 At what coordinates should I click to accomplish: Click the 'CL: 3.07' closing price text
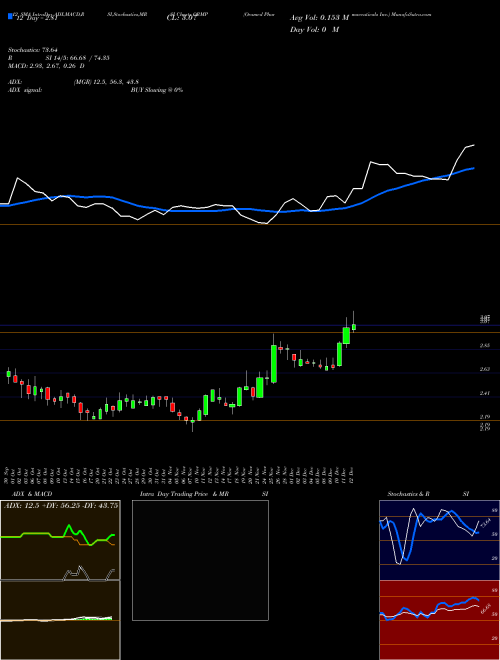click(x=181, y=19)
